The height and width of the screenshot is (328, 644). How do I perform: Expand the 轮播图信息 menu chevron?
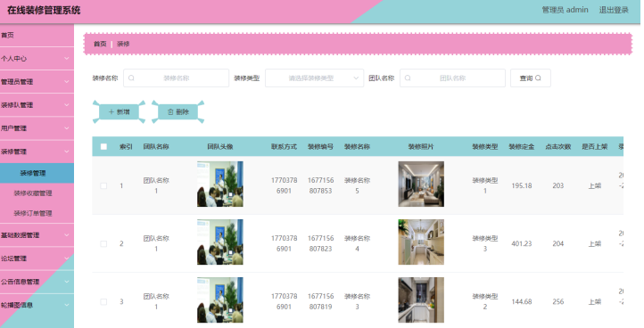tap(67, 305)
